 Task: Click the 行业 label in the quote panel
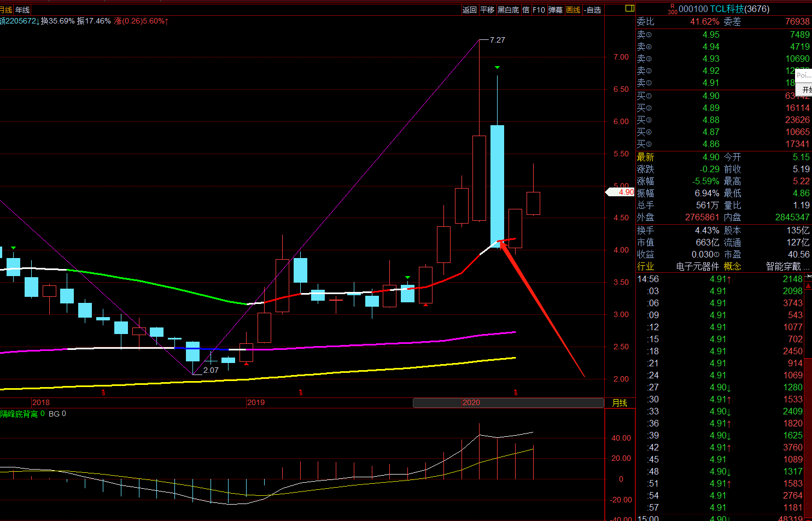(x=645, y=266)
